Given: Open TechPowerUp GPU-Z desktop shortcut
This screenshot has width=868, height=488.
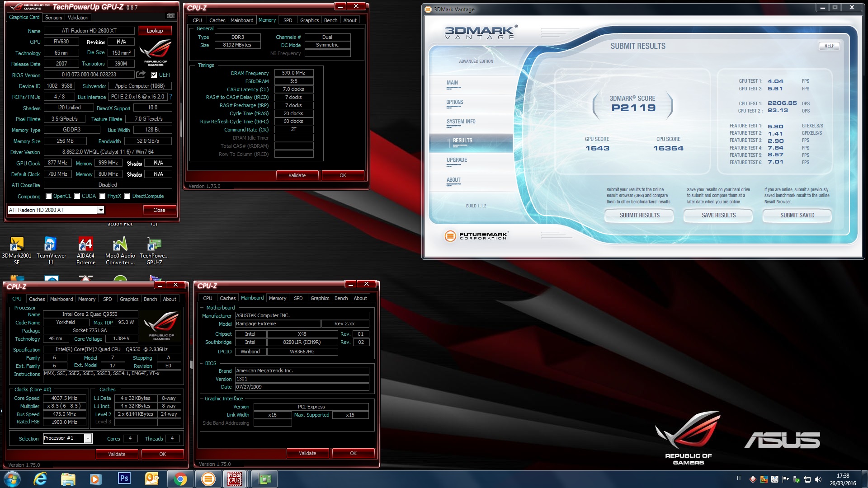Looking at the screenshot, I should tap(154, 251).
